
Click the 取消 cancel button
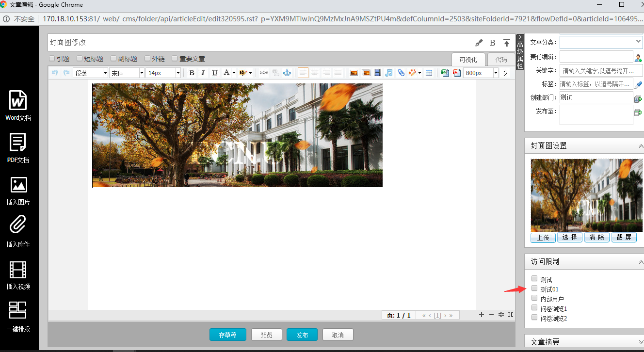click(338, 335)
